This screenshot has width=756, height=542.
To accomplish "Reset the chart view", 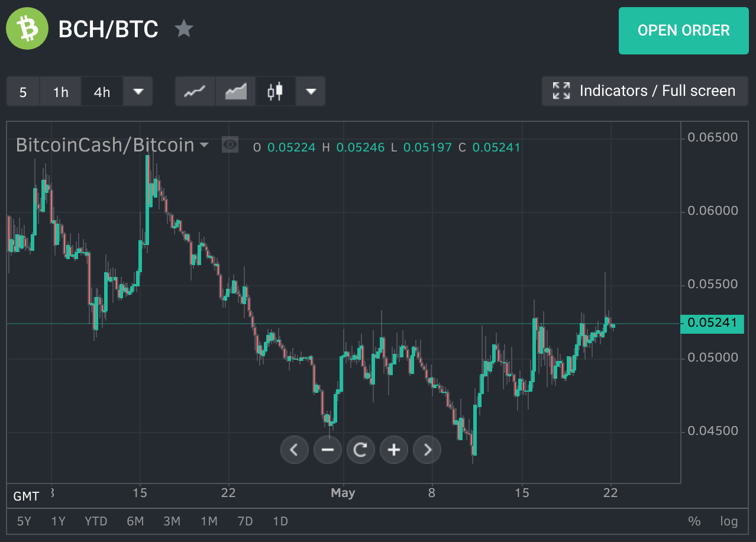I will (361, 450).
